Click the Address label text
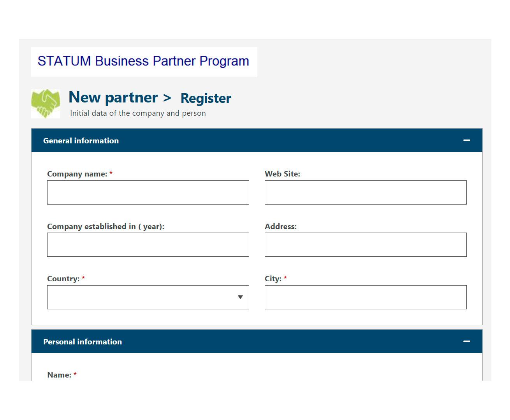This screenshot has width=510, height=420. (281, 226)
